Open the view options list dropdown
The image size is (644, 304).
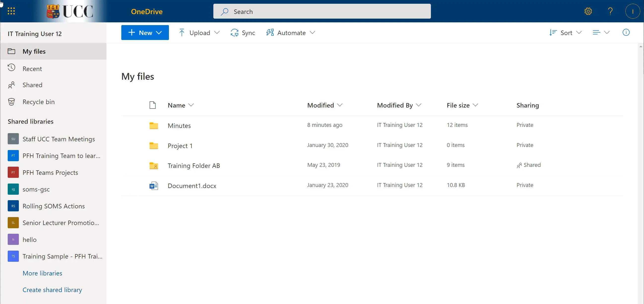(601, 33)
